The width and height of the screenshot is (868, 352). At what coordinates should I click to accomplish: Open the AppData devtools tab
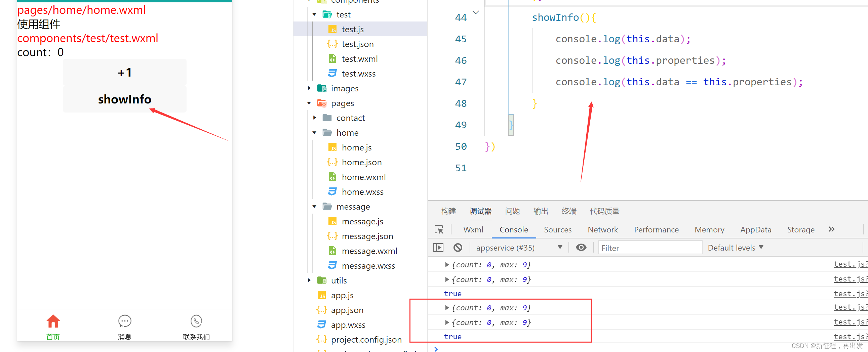click(756, 229)
